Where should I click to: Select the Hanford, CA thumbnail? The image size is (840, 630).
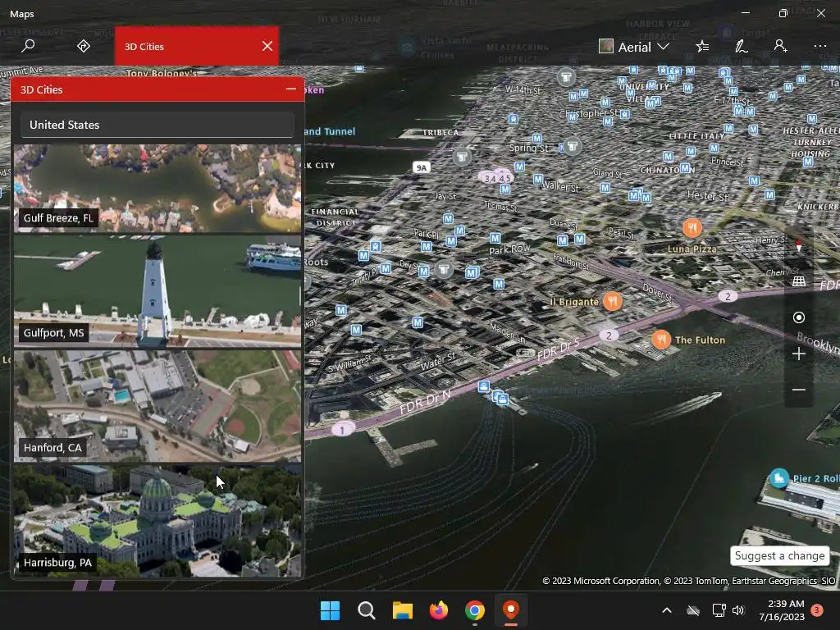coord(157,406)
